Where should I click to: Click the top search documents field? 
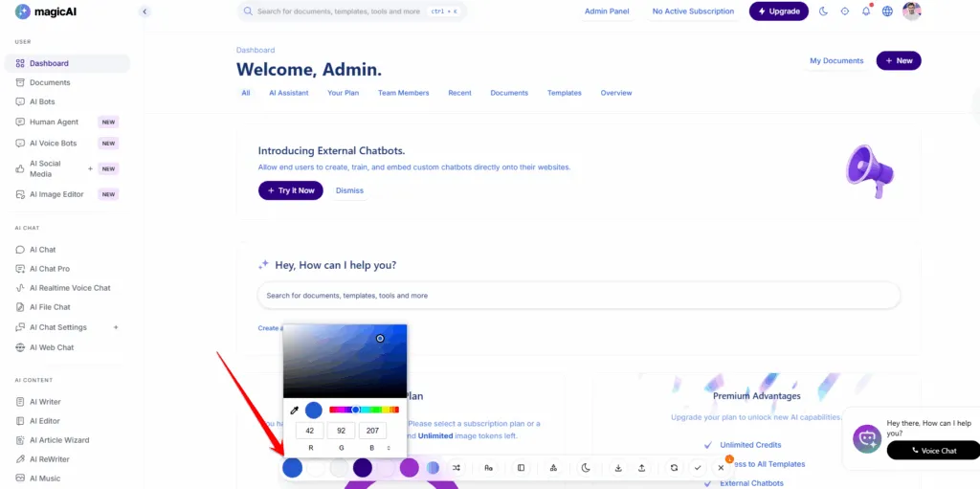(x=352, y=11)
